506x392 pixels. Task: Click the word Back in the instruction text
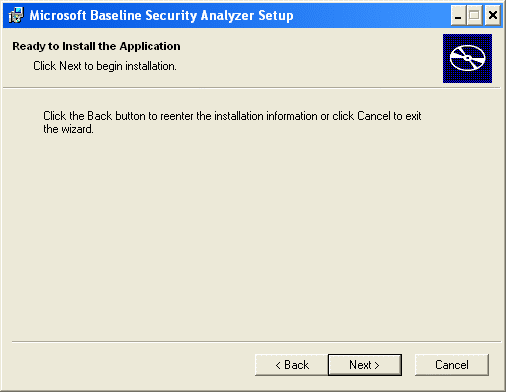(x=99, y=116)
